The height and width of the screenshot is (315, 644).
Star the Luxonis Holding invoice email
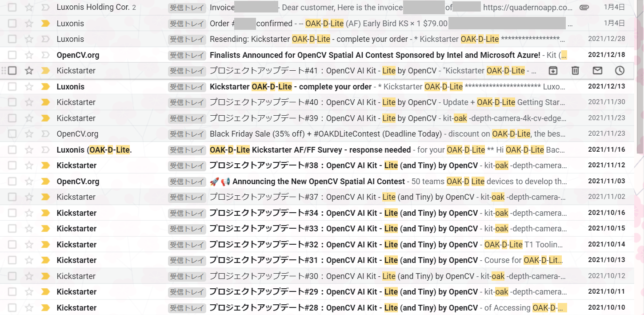tap(29, 8)
